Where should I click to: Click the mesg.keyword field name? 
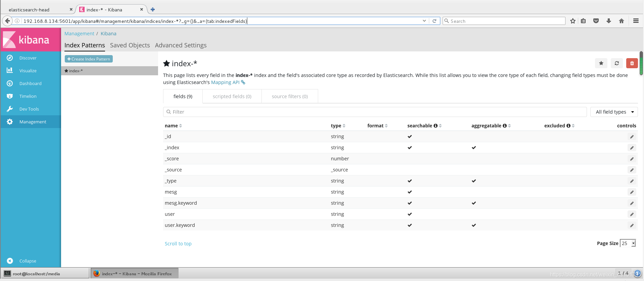181,203
